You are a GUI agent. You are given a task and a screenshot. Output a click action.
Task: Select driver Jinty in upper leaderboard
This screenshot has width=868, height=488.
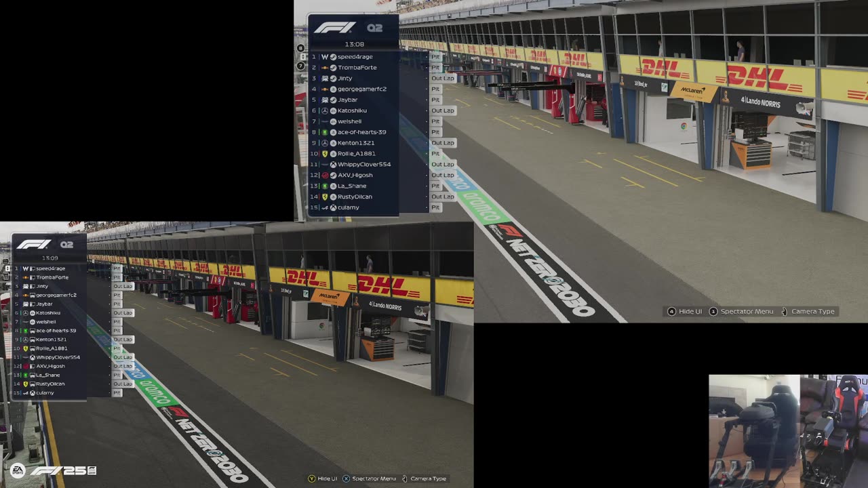pos(345,79)
